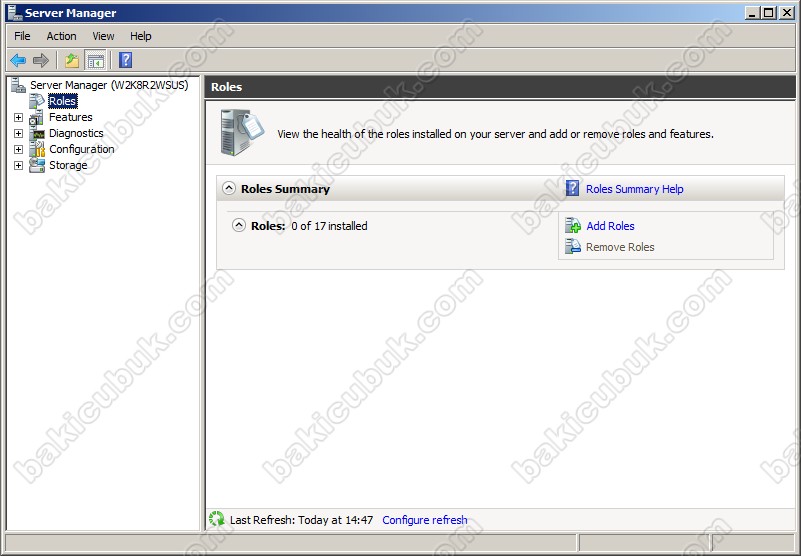Screen dimensions: 801x556
Task: Select Server Manager (W2K8R2WSUS) tree root
Action: click(109, 85)
